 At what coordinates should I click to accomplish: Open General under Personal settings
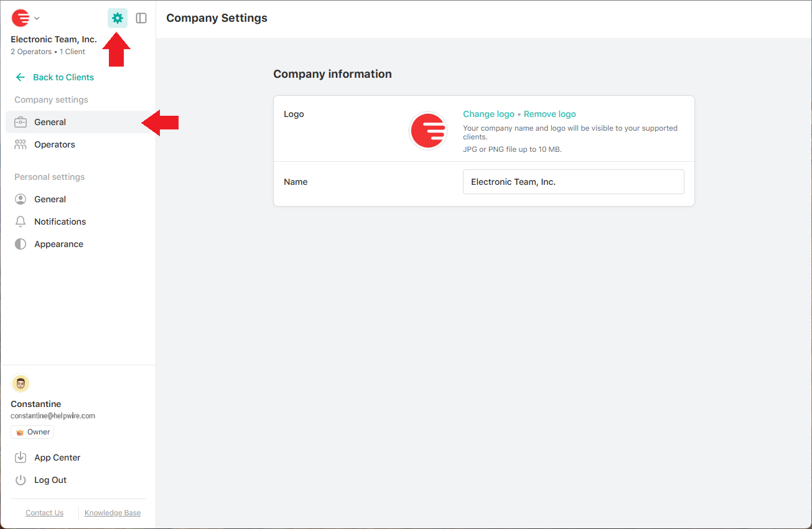point(50,199)
